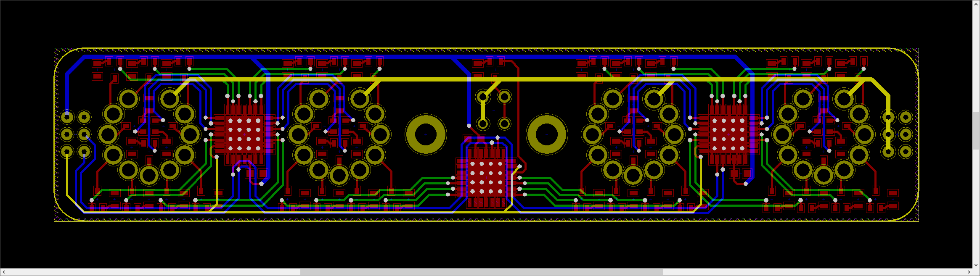
Task: Select the right large mounting hole
Action: tap(547, 134)
